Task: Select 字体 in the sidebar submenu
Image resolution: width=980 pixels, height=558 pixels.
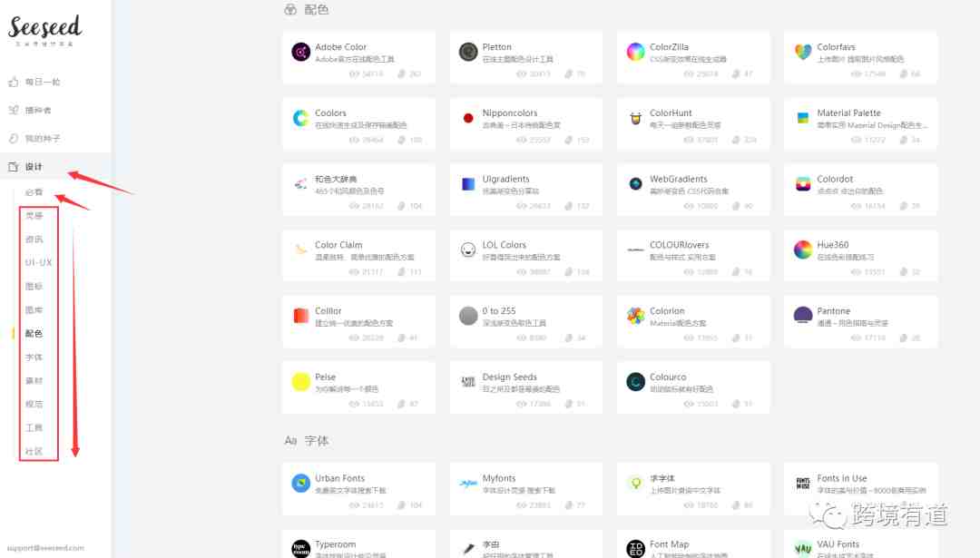Action: coord(34,357)
